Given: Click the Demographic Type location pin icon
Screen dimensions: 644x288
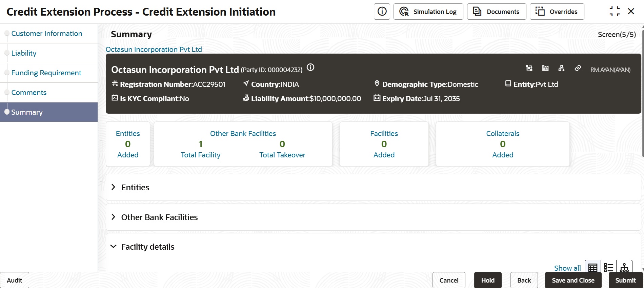Looking at the screenshot, I should tap(377, 83).
